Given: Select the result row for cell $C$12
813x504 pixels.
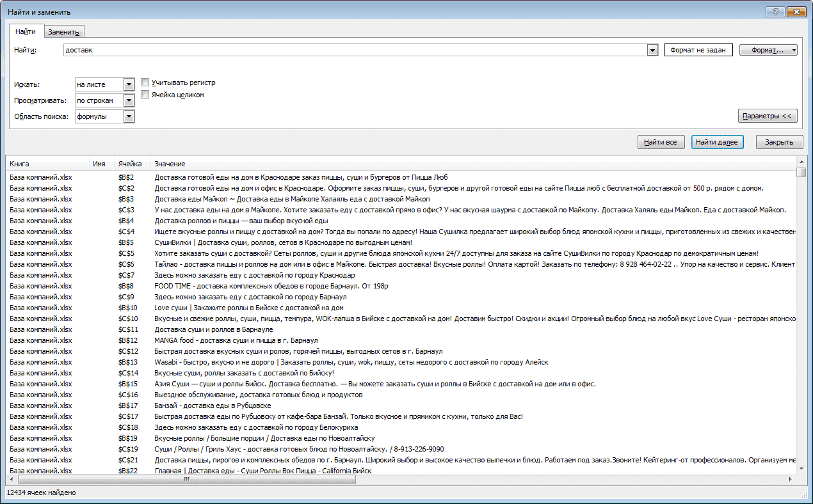Looking at the screenshot, I should pos(401,351).
